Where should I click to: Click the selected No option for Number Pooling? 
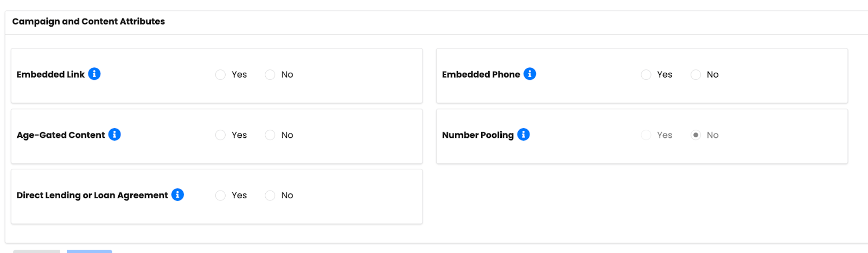(695, 135)
